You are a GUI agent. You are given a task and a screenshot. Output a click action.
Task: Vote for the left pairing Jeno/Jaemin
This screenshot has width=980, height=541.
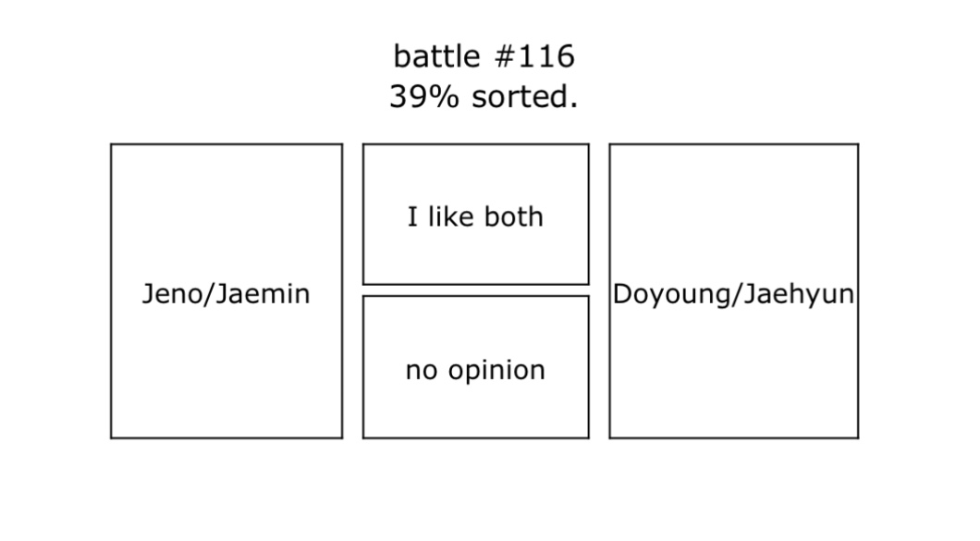point(227,291)
